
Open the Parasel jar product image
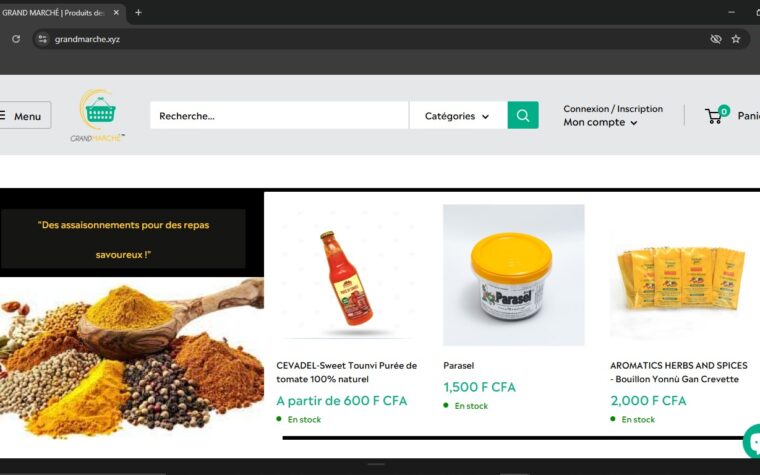(513, 275)
